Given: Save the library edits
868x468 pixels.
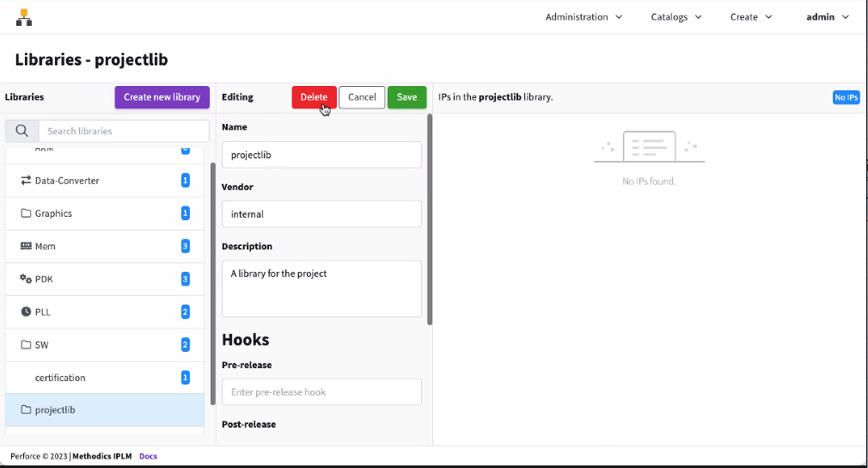Looking at the screenshot, I should coord(406,97).
